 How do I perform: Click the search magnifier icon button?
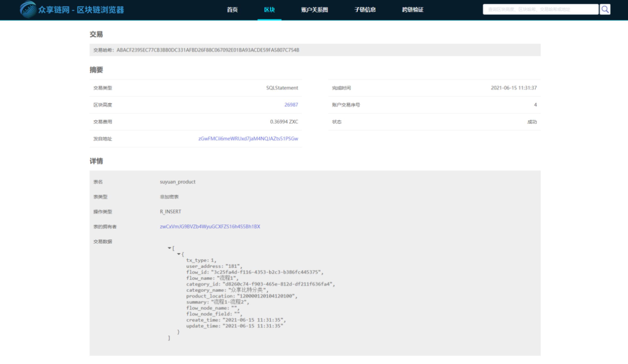click(x=605, y=10)
